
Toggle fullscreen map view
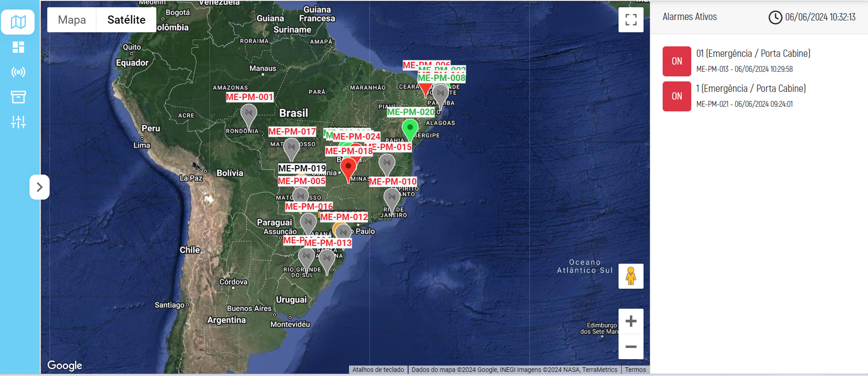click(631, 20)
